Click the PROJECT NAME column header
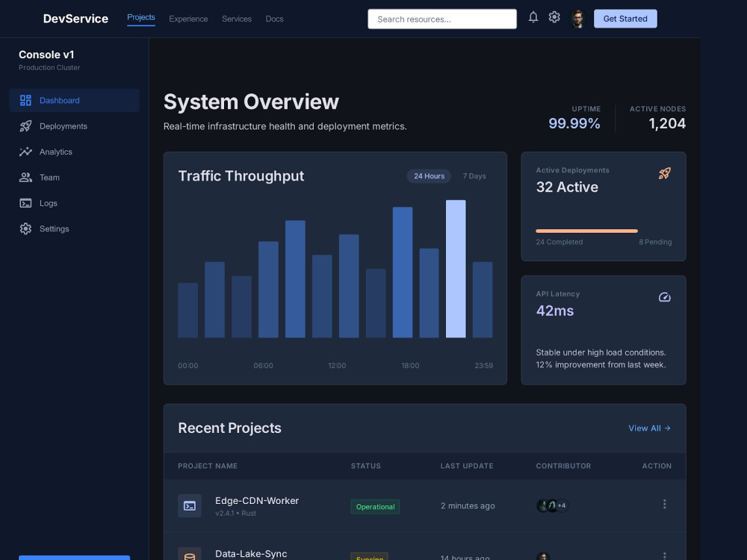Image resolution: width=747 pixels, height=560 pixels. coord(208,466)
